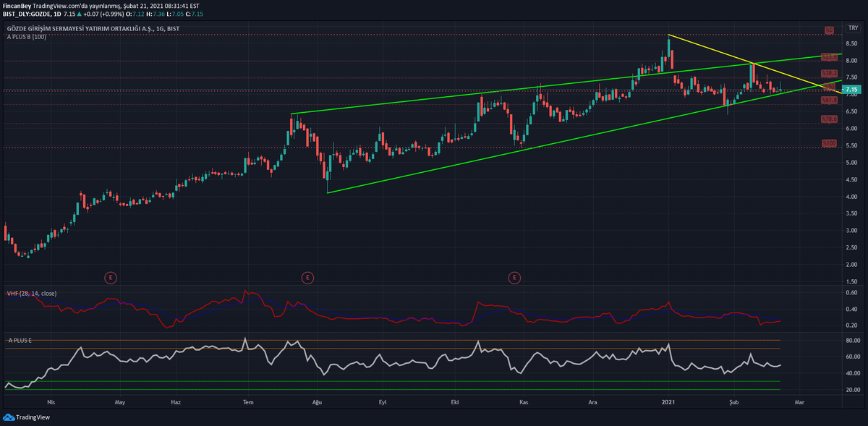The width and height of the screenshot is (868, 426).
Task: Select the %50 Fibonacci level label
Action: [829, 87]
